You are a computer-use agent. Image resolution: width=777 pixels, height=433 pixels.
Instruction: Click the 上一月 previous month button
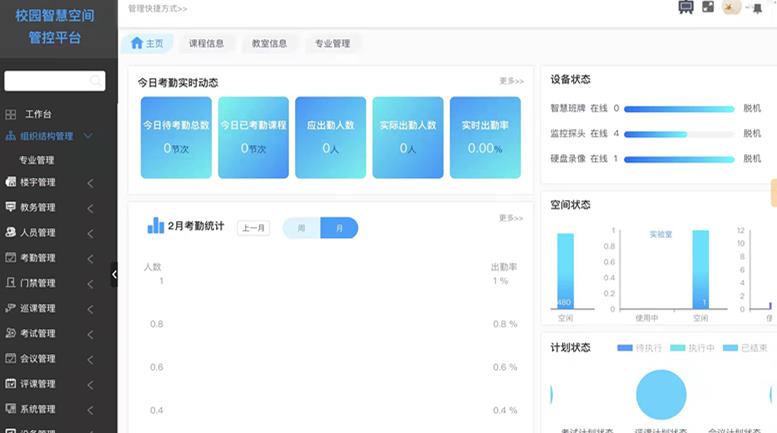(253, 228)
